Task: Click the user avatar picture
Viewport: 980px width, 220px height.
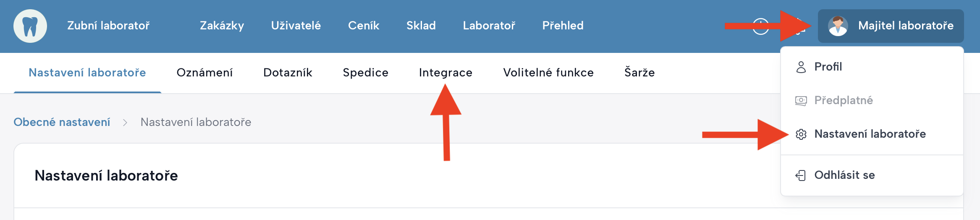Action: click(x=838, y=26)
